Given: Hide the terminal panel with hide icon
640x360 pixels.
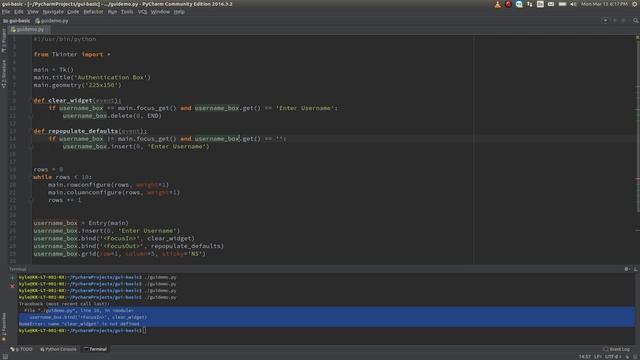Looking at the screenshot, I should click(635, 269).
